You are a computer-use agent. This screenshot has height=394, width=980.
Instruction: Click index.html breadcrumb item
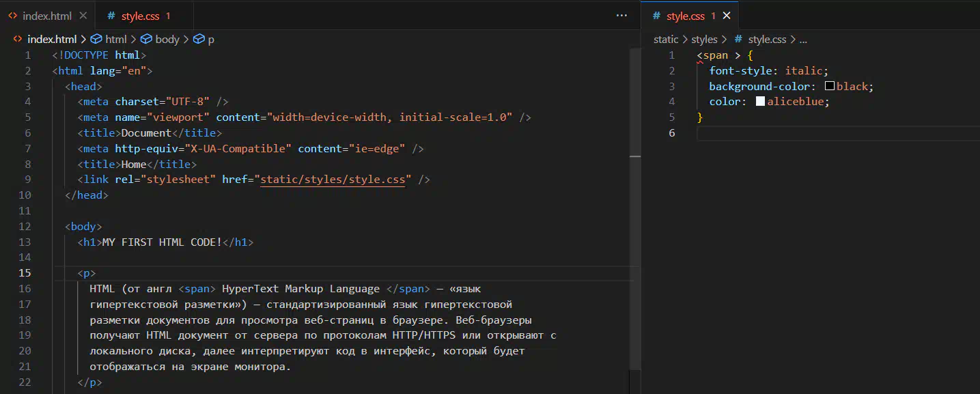52,39
